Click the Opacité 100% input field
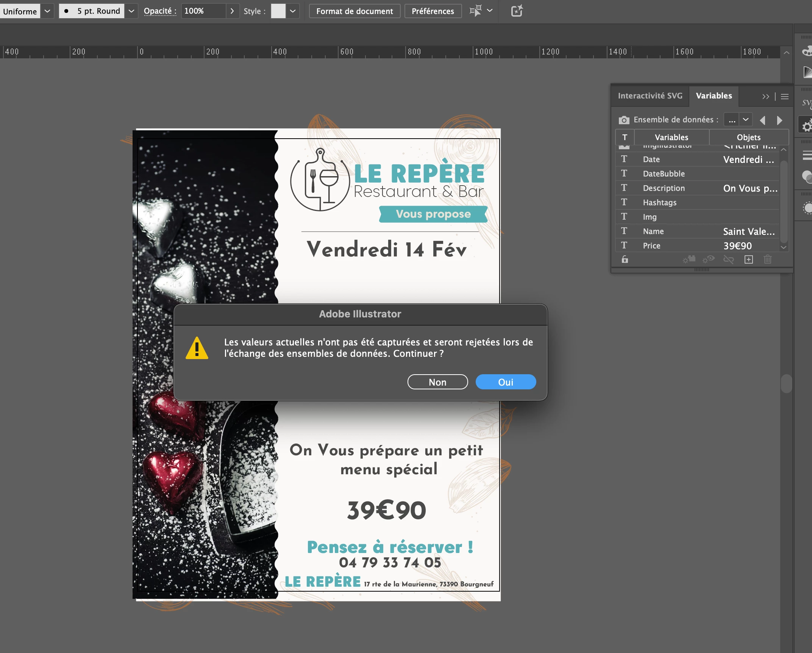 tap(203, 11)
